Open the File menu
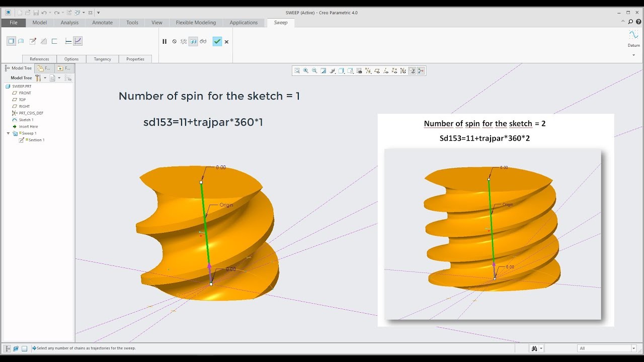This screenshot has height=362, width=644. [x=14, y=23]
